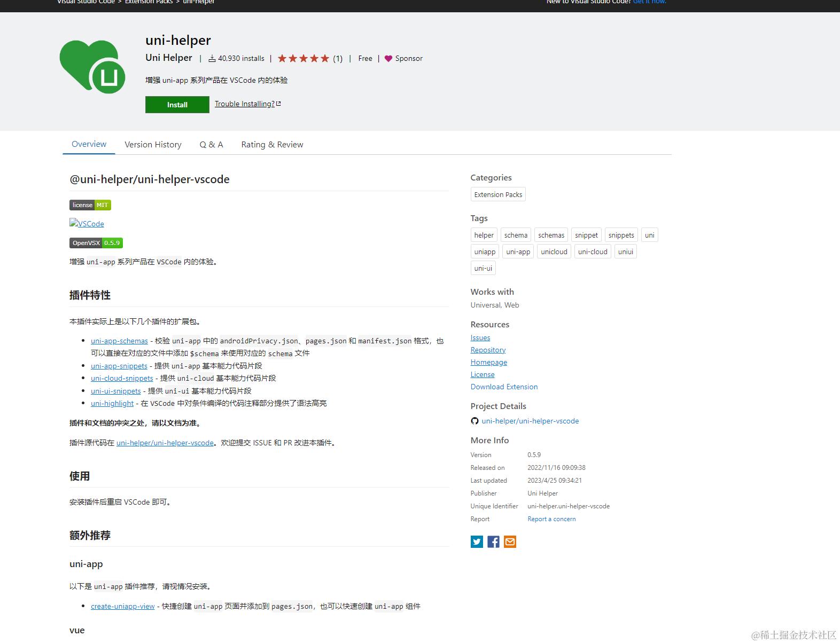The width and height of the screenshot is (840, 644).
Task: Open the Version History tab
Action: click(153, 145)
